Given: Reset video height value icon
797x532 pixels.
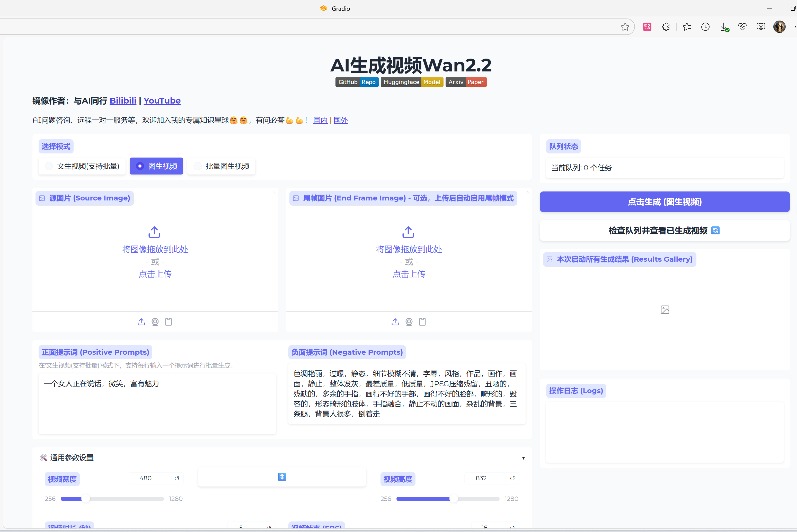Looking at the screenshot, I should pos(512,478).
